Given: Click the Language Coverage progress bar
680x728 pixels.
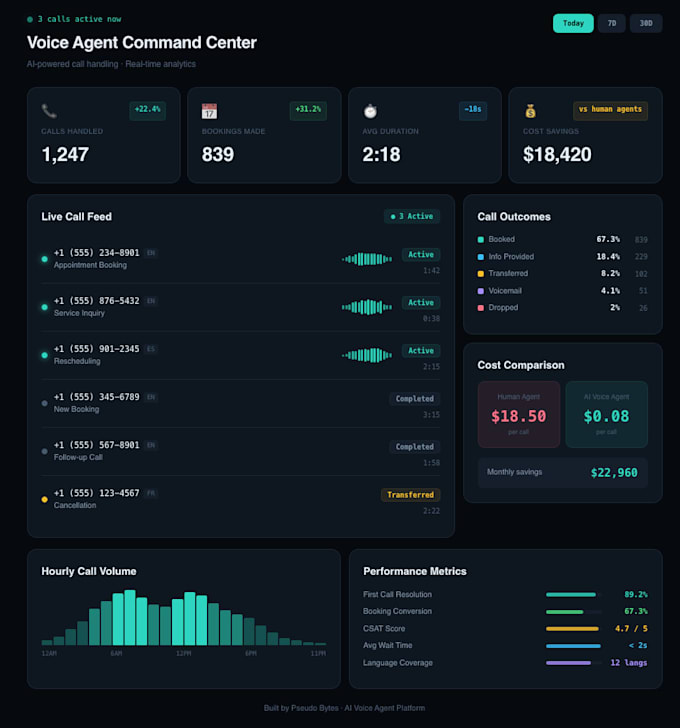Looking at the screenshot, I should [x=574, y=663].
